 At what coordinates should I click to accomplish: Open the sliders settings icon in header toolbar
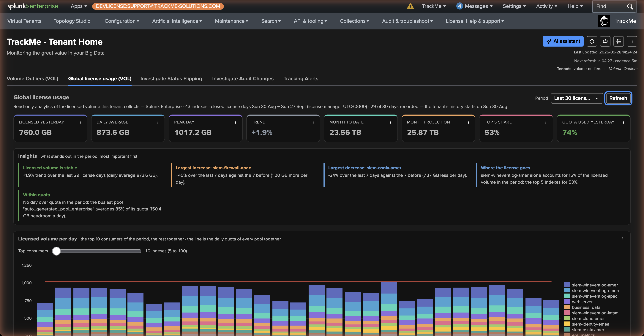[618, 41]
